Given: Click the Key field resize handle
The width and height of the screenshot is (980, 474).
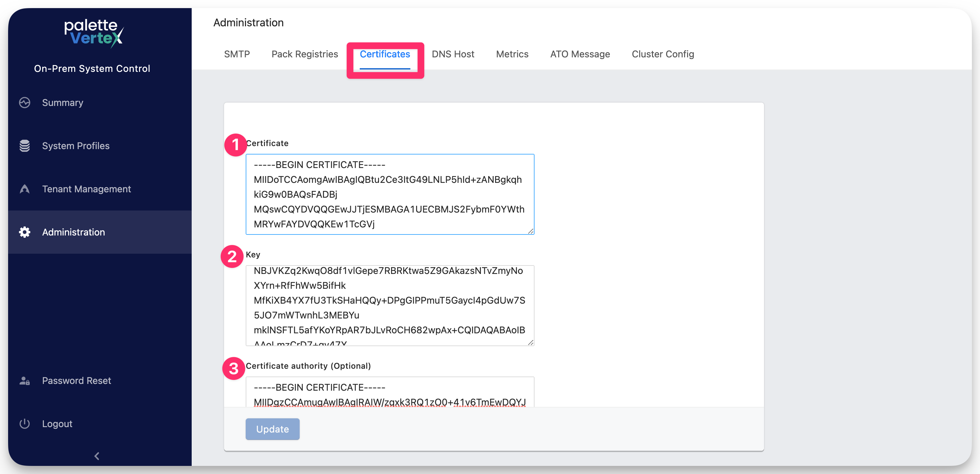Looking at the screenshot, I should point(531,342).
